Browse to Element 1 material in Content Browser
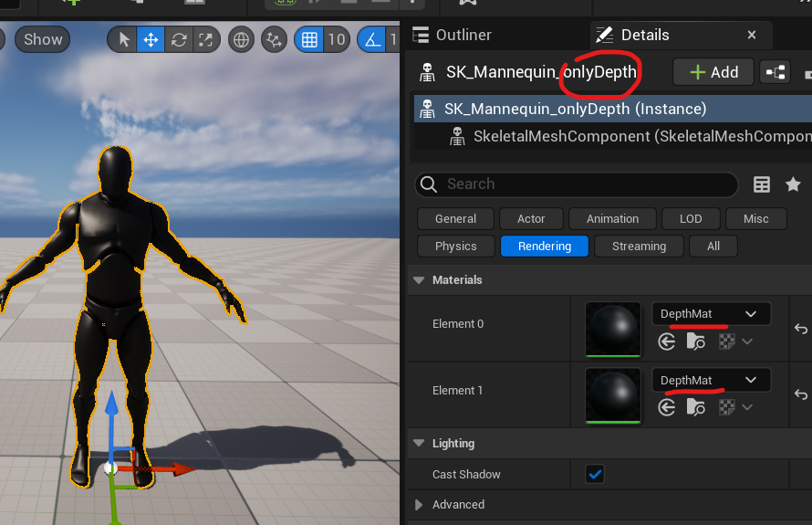Screen dimensions: 812x525 click(x=695, y=408)
